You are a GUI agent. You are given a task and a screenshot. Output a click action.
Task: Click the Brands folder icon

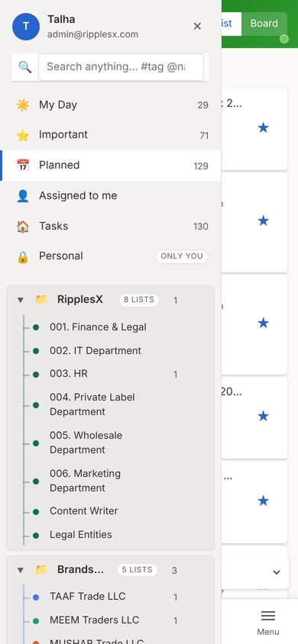tap(41, 570)
